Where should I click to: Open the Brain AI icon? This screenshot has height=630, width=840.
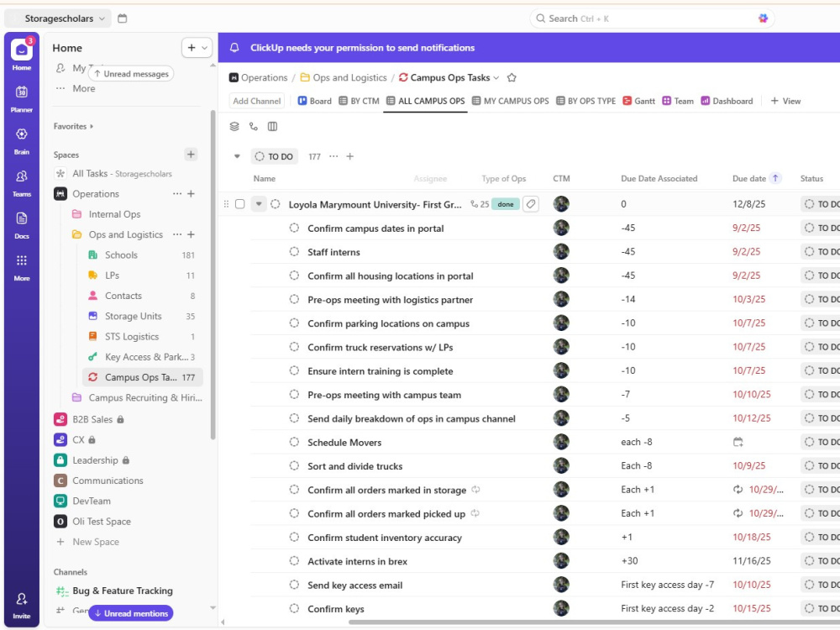[22, 134]
